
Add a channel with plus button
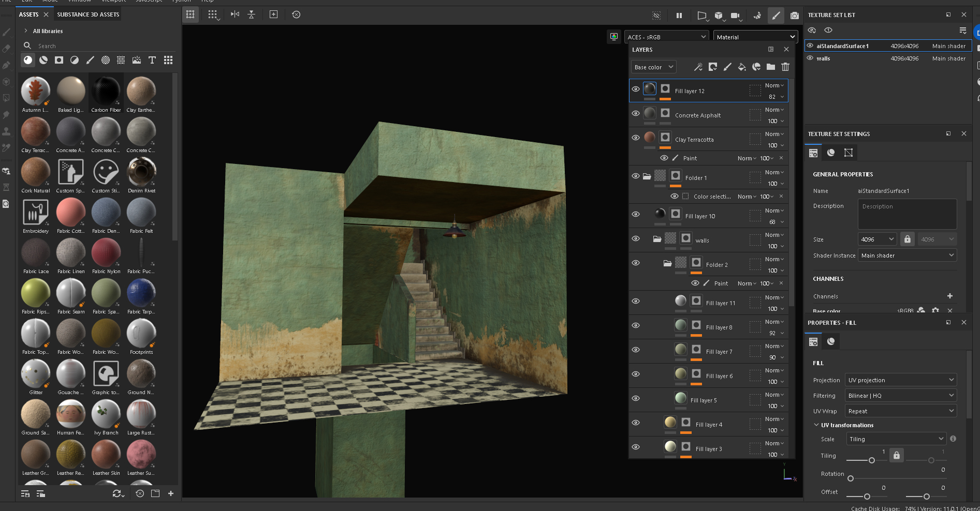950,296
